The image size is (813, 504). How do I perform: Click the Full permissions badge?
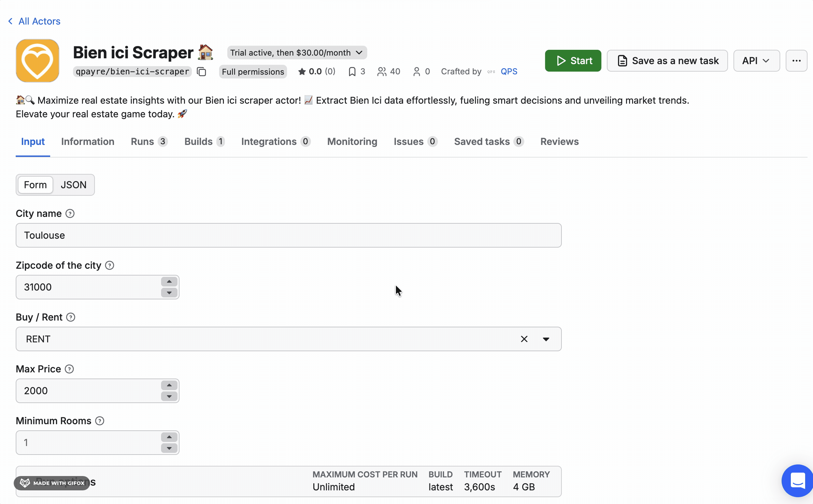253,72
